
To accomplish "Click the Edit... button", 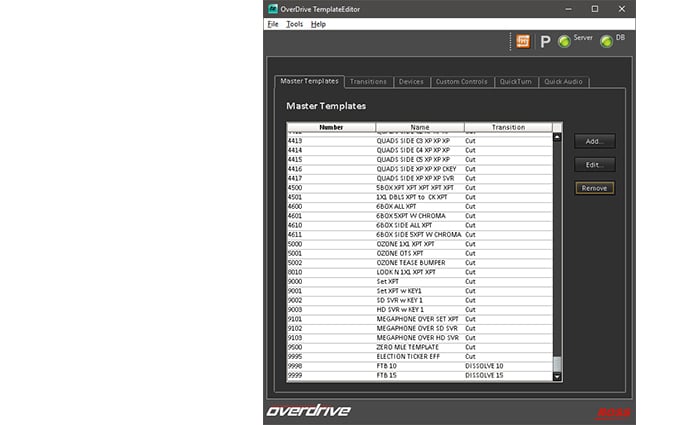I will 595,165.
